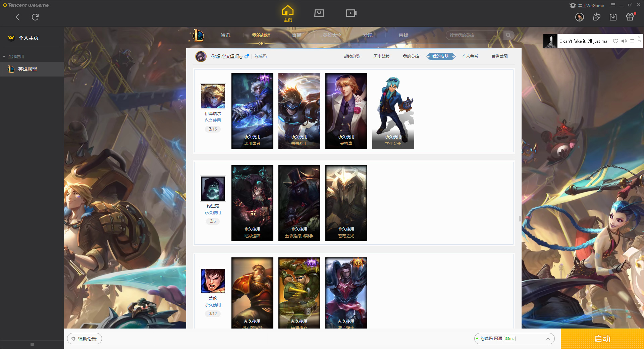Click the 3/12 skin count for 盖伦
Screen dimensions: 644x349
pyautogui.click(x=213, y=313)
